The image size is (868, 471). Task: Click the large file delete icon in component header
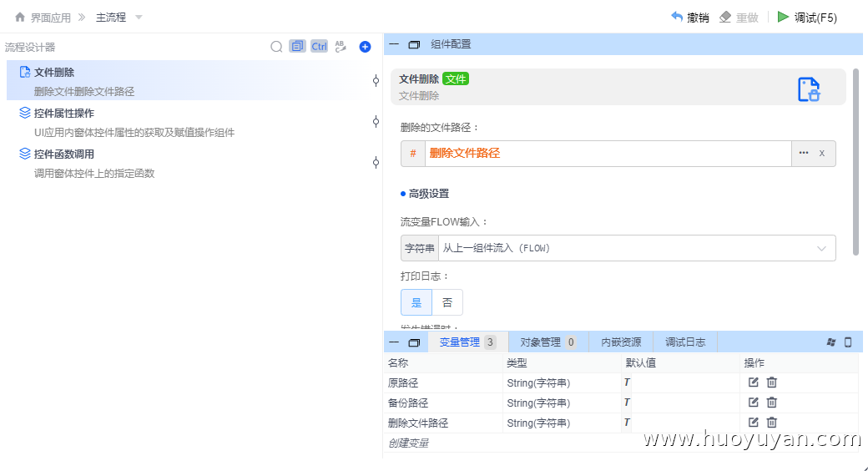pos(809,89)
